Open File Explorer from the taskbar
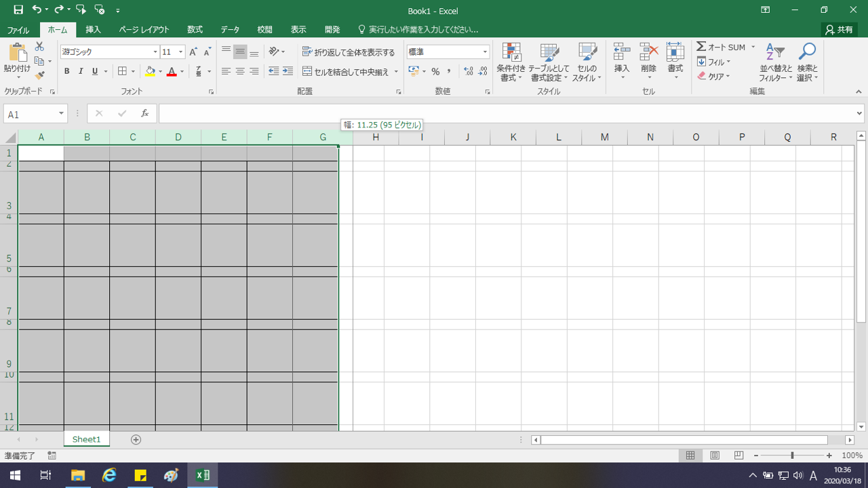The height and width of the screenshot is (488, 868). pos(78,475)
